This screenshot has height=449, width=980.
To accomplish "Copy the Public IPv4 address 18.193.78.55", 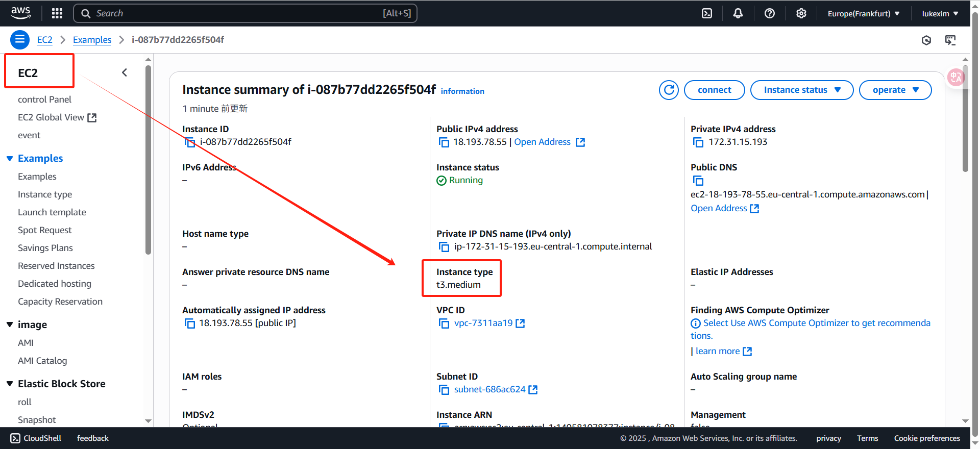I will click(444, 142).
